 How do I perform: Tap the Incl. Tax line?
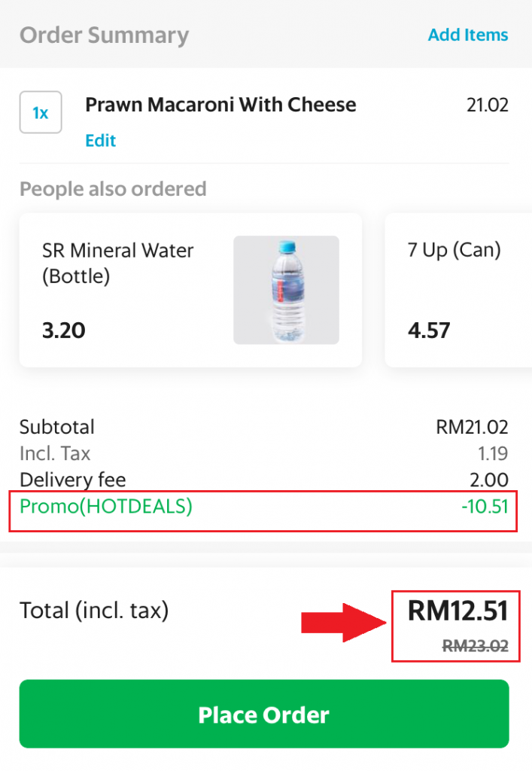click(x=55, y=454)
